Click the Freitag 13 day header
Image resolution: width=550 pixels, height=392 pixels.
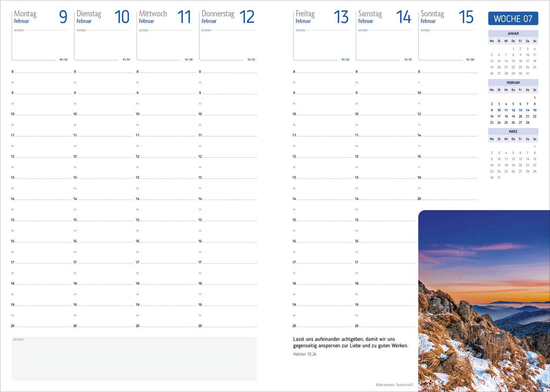pyautogui.click(x=322, y=17)
